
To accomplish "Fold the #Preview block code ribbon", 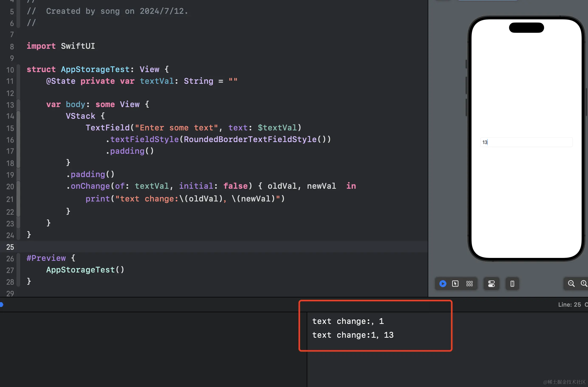I will (x=18, y=270).
